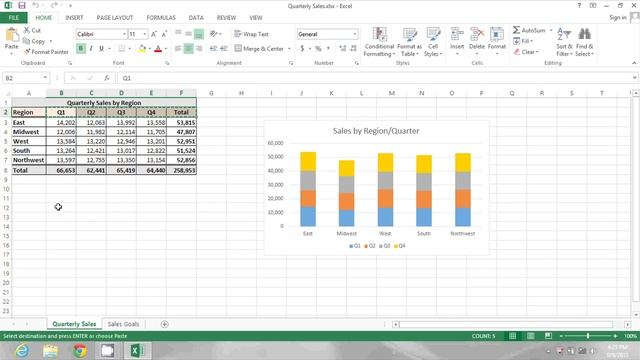
Task: Decrease font size with the smaller A
Action: coord(164,34)
